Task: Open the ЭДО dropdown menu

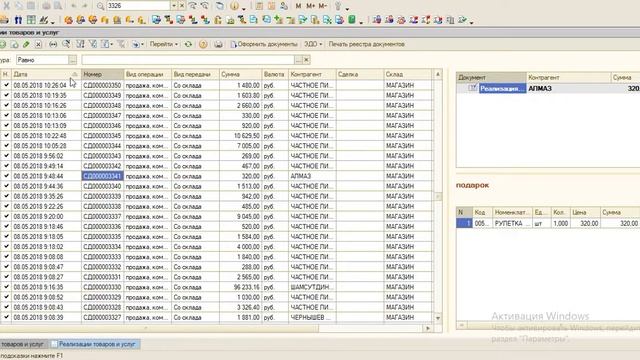Action: tap(313, 44)
